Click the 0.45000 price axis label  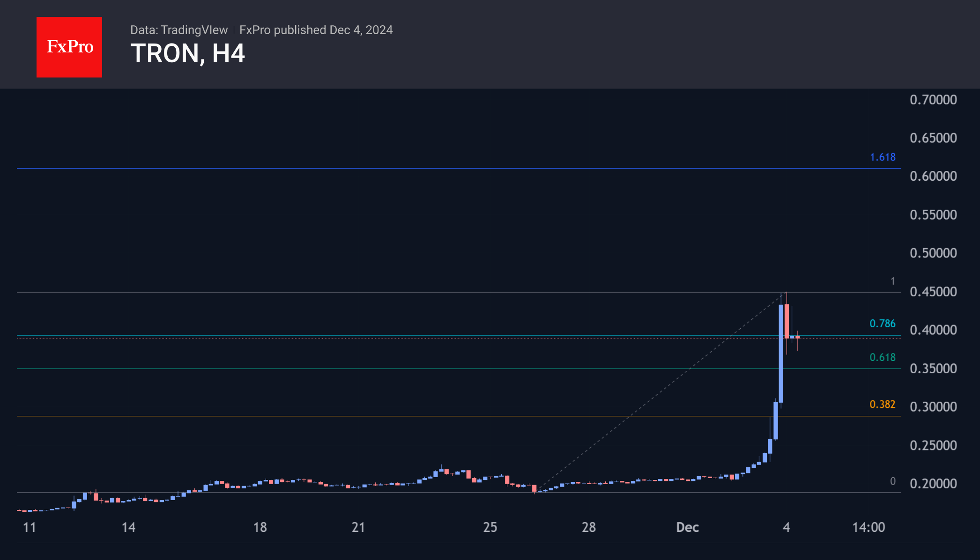coord(933,292)
